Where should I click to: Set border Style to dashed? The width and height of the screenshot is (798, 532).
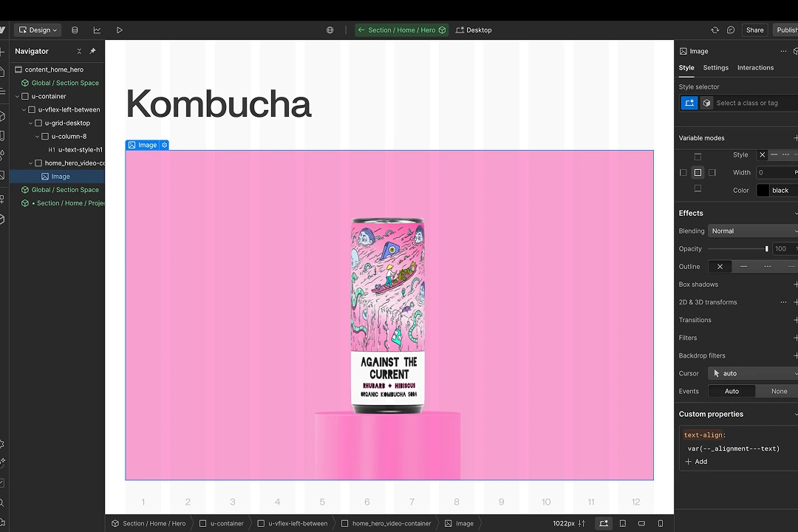(785, 154)
